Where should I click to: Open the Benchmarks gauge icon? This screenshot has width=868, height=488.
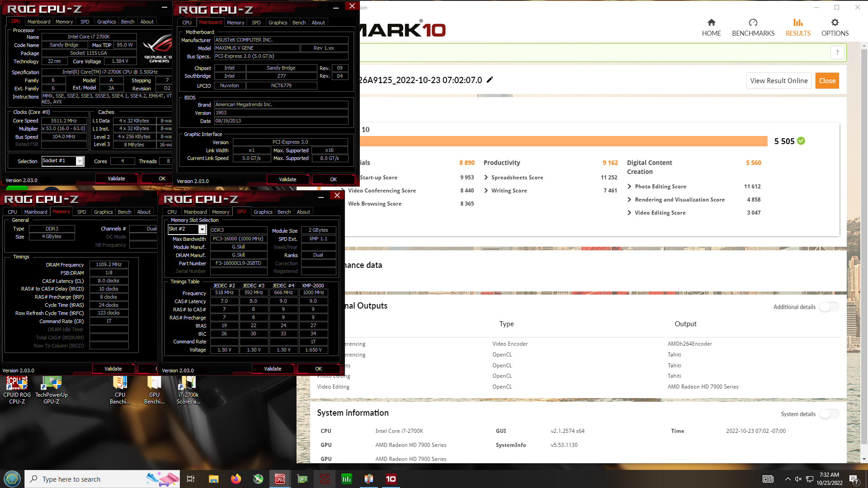coord(753,23)
